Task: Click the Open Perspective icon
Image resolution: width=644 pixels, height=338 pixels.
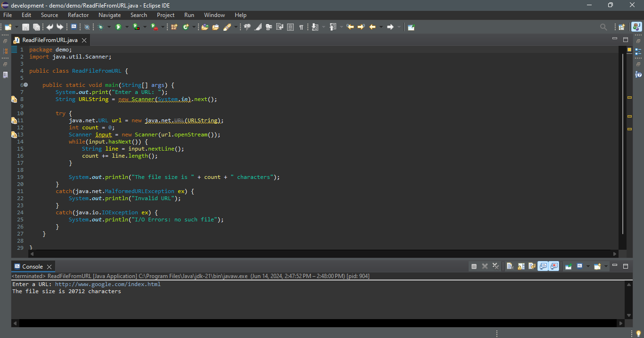Action: click(621, 27)
